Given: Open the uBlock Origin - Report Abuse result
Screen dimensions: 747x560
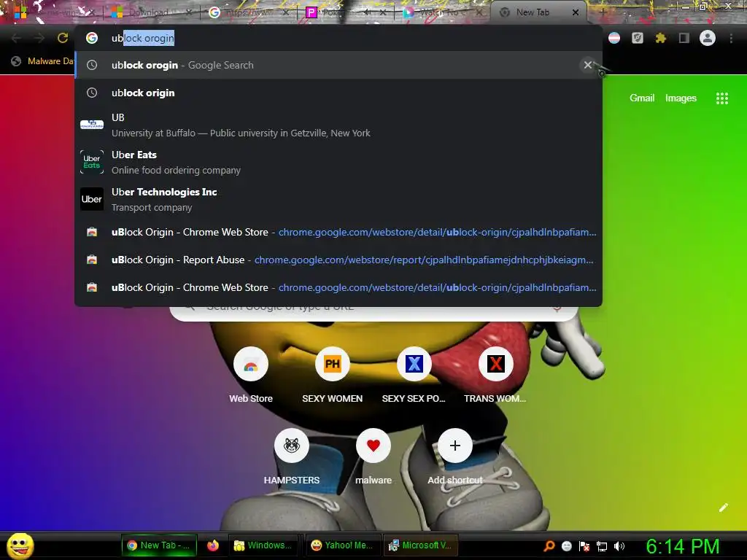Looking at the screenshot, I should [x=338, y=260].
